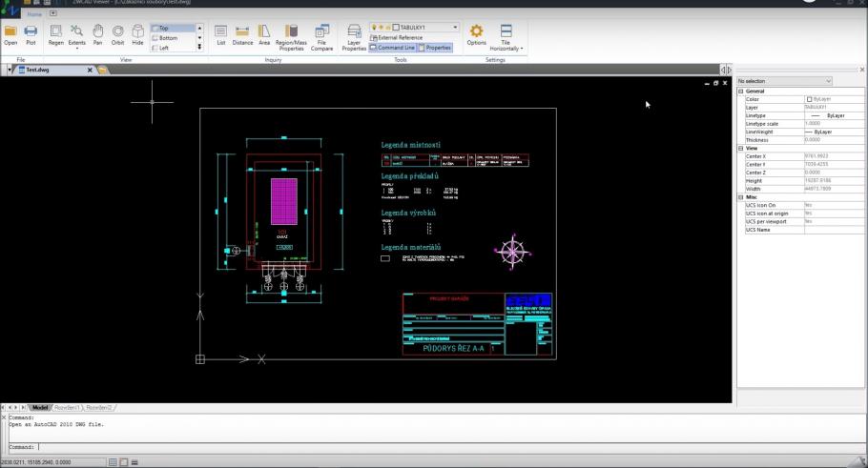Click the Linetype ByLayer value

point(834,115)
